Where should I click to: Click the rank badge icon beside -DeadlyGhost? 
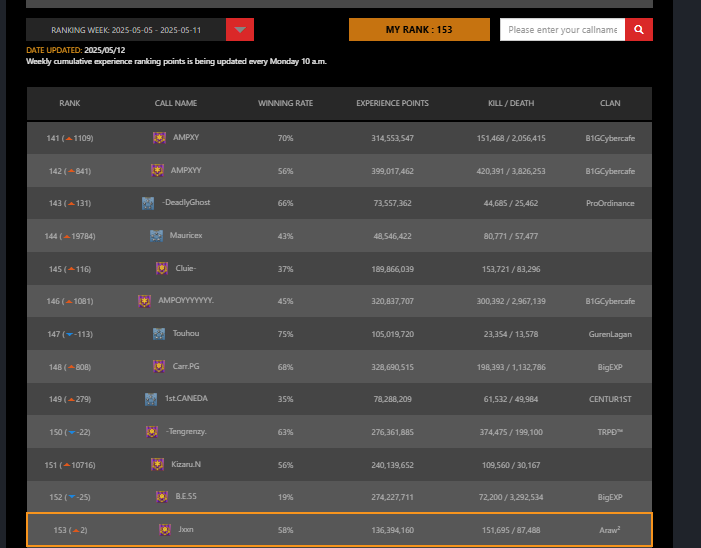point(148,203)
